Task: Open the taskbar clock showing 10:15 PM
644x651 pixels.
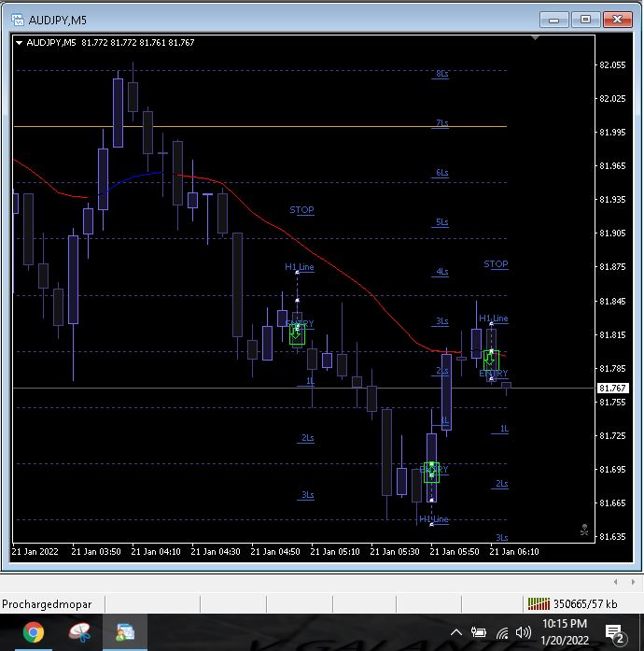Action: point(565,632)
